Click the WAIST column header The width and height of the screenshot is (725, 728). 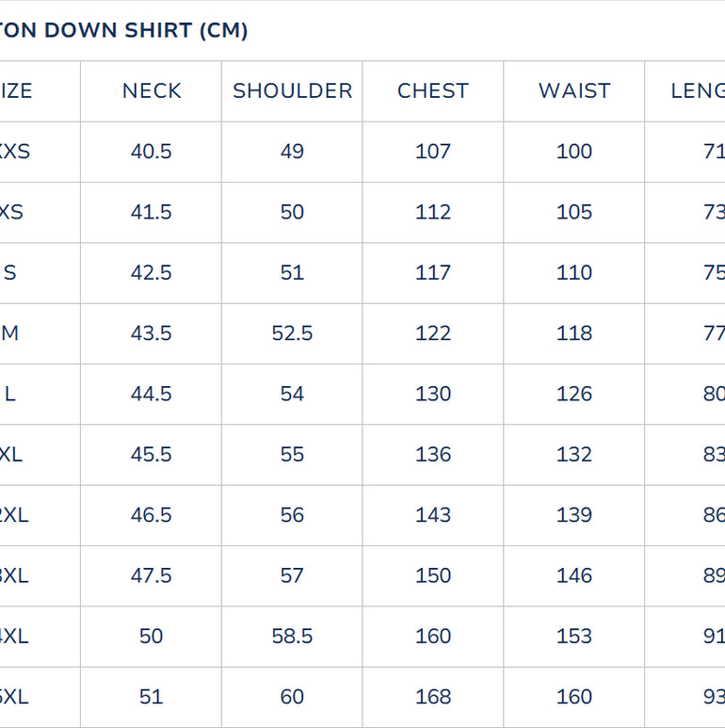[574, 91]
